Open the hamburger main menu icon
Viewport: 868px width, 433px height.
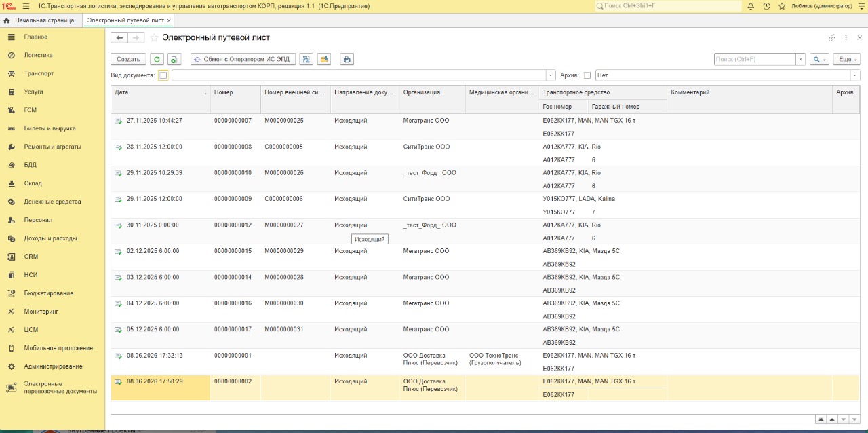26,5
